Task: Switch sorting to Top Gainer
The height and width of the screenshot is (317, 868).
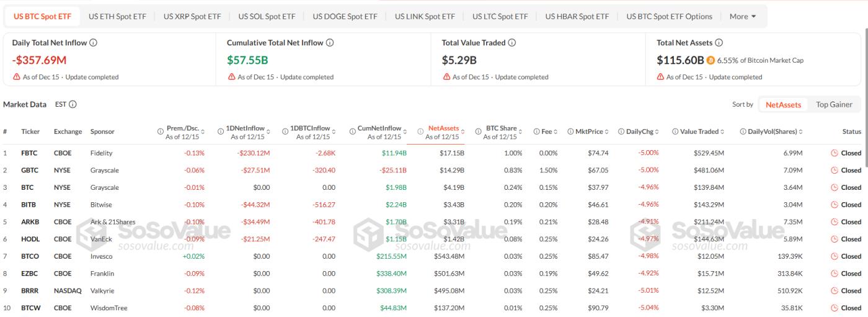Action: (x=834, y=104)
